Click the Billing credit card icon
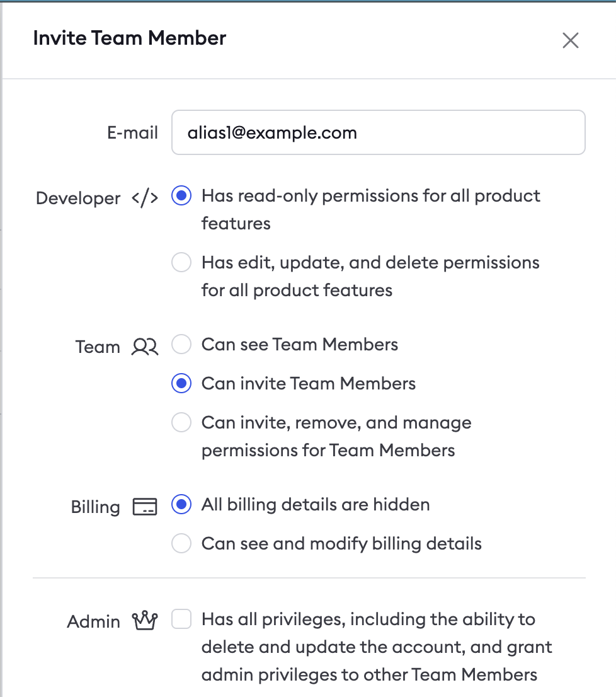The height and width of the screenshot is (697, 616). [145, 507]
